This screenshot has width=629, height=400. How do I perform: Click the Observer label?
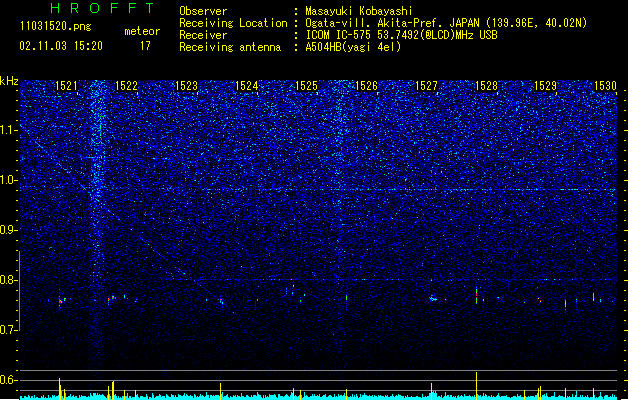[203, 11]
